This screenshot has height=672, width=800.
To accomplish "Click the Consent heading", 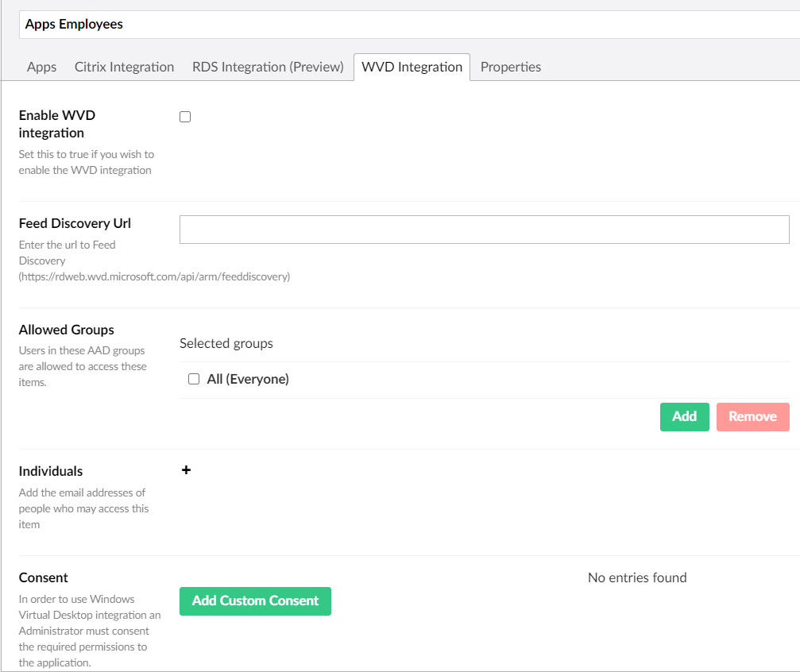I will [x=44, y=577].
